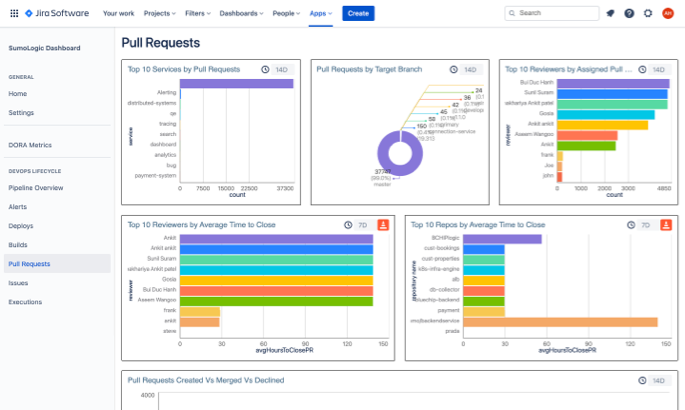This screenshot has width=685, height=410.
Task: Open Pipeline Overview in sidebar
Action: click(36, 188)
